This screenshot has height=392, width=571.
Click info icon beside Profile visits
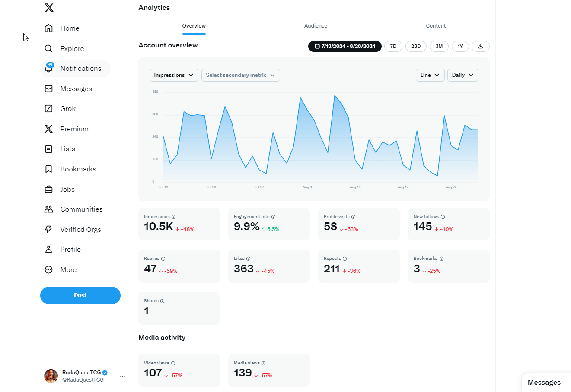coord(353,217)
